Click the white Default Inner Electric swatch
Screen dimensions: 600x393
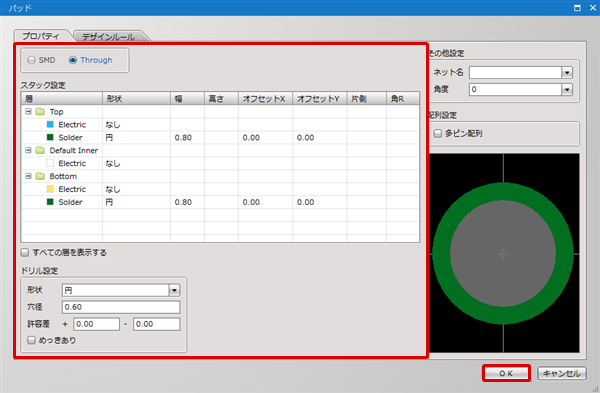pyautogui.click(x=50, y=163)
